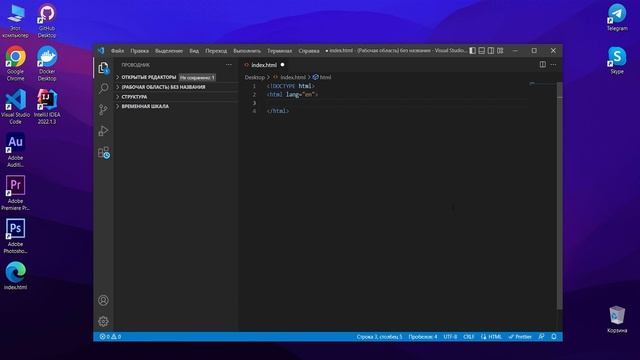The width and height of the screenshot is (640, 360).
Task: Open the Explorer view in activity bar
Action: click(103, 68)
